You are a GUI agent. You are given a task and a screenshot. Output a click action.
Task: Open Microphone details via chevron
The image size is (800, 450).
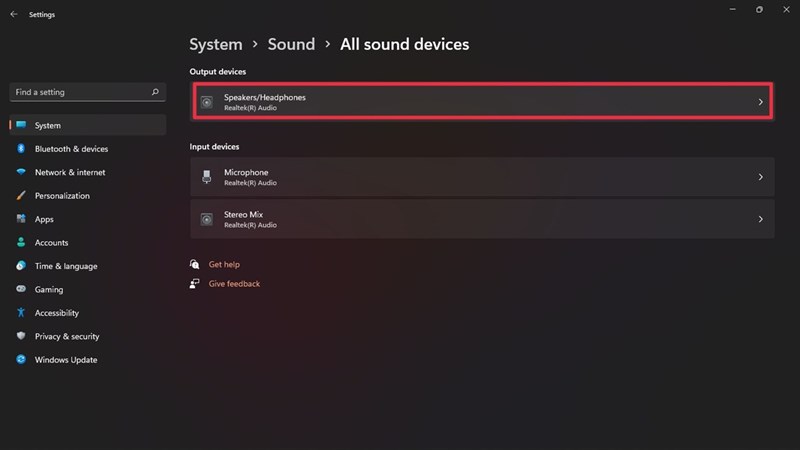click(x=760, y=177)
